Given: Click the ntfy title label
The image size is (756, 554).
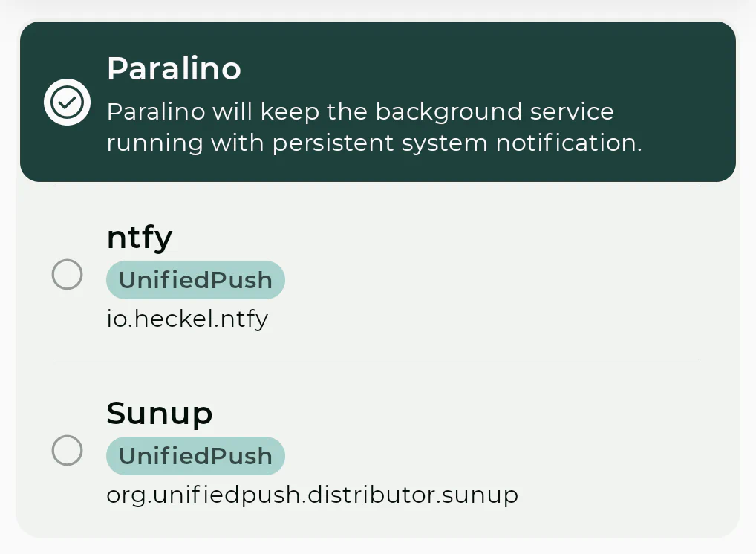Looking at the screenshot, I should coord(140,237).
